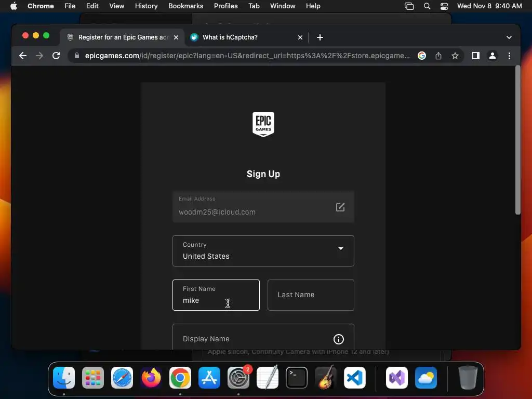Open TextEdit from the Dock
Screen dimensions: 532x399
pyautogui.click(x=268, y=378)
